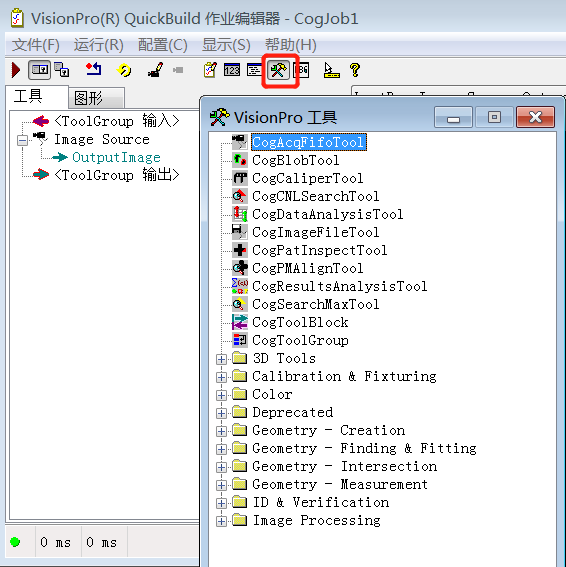
Task: Click the red Run job play icon
Action: point(16,70)
